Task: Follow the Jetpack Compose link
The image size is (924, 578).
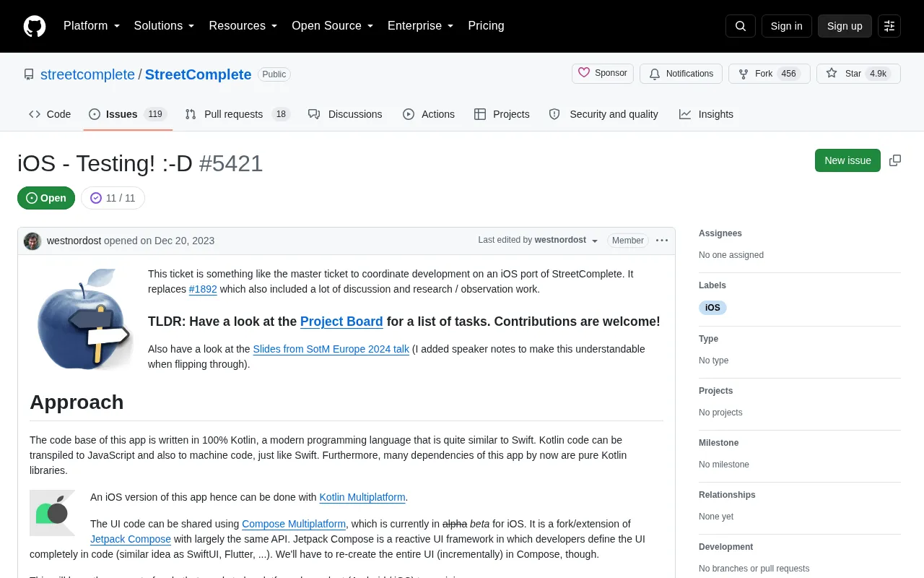Action: click(131, 539)
